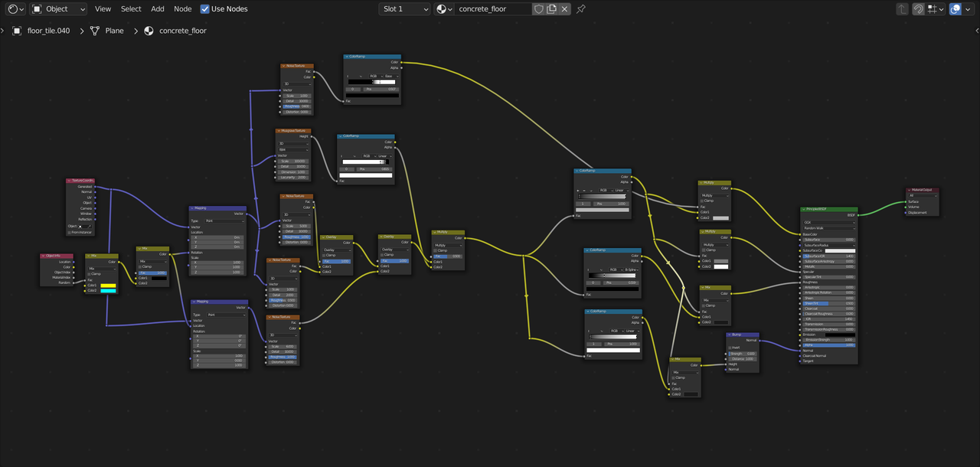Click the white Subsurface Color swatch
Image resolution: width=980 pixels, height=467 pixels.
point(840,250)
